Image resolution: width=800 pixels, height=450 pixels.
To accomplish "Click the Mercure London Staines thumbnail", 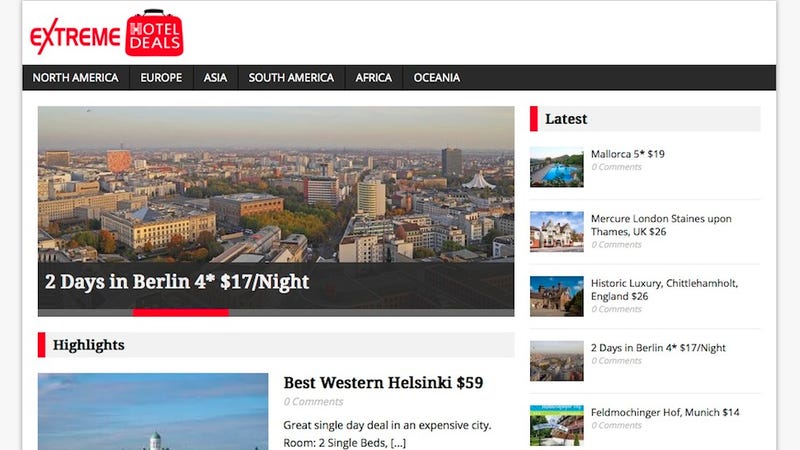I will point(557,232).
